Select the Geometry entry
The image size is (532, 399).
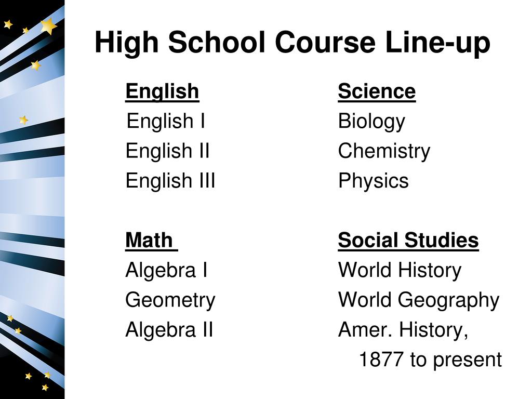170,301
